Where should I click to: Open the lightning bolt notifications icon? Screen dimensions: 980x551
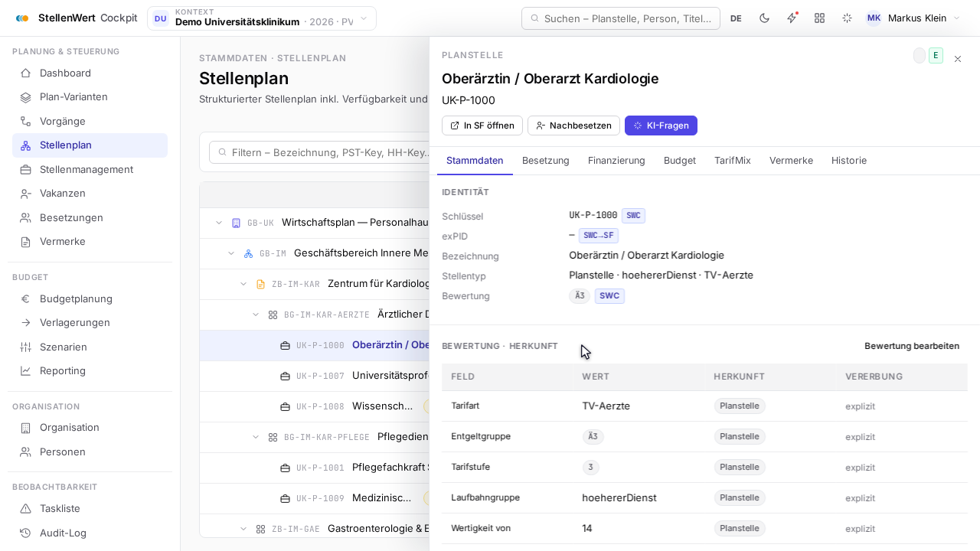pyautogui.click(x=792, y=18)
